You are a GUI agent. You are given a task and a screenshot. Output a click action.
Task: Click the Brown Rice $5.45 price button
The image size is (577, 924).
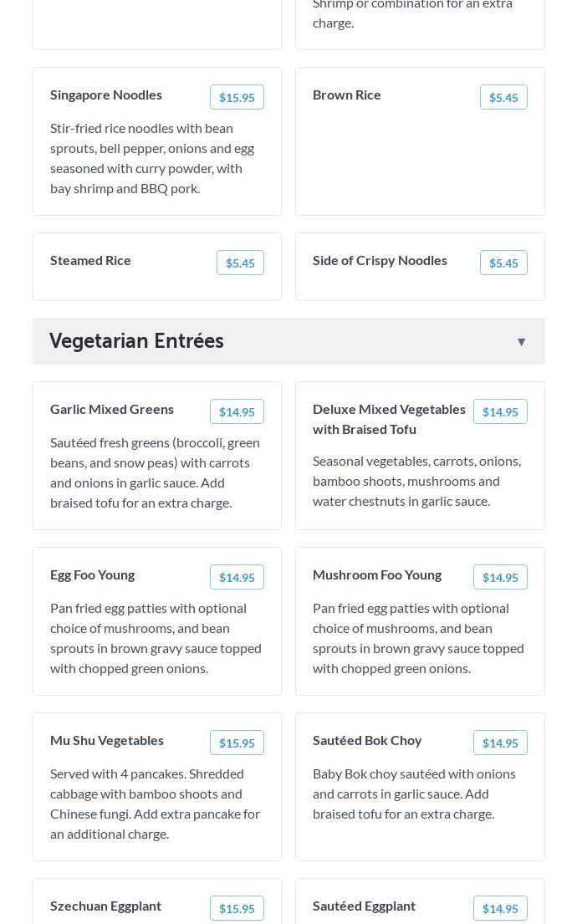tap(503, 97)
